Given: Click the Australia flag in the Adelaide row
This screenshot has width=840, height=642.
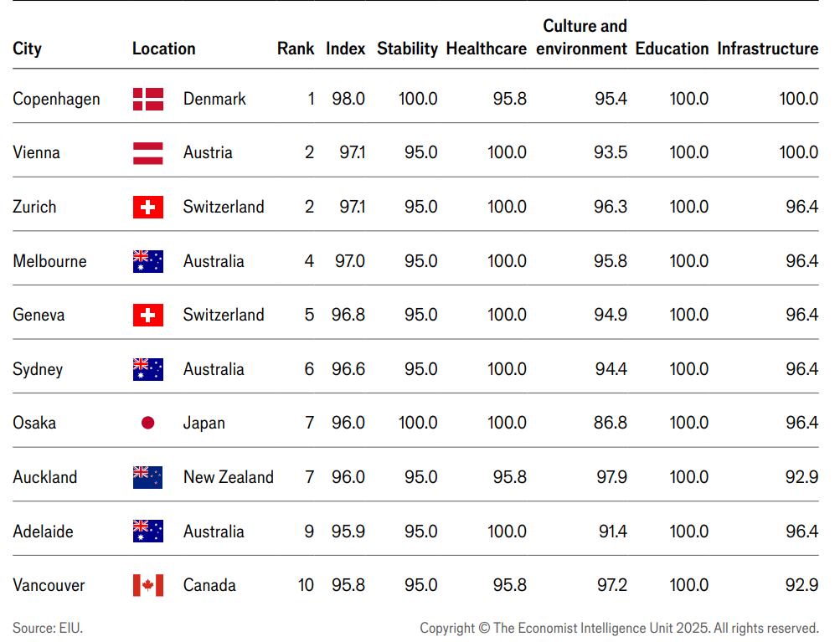Looking at the screenshot, I should tap(148, 532).
